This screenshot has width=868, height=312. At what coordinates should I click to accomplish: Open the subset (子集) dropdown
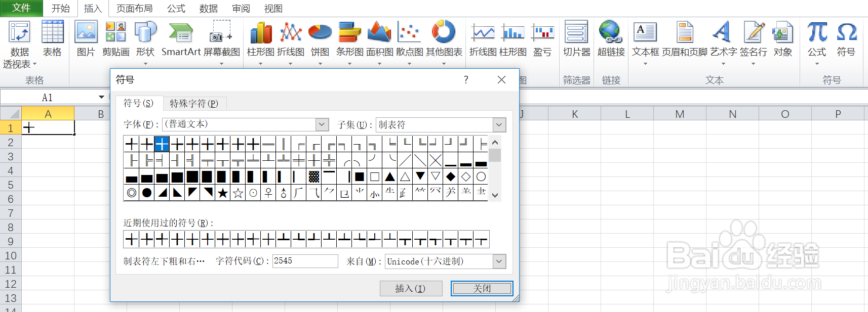[499, 124]
